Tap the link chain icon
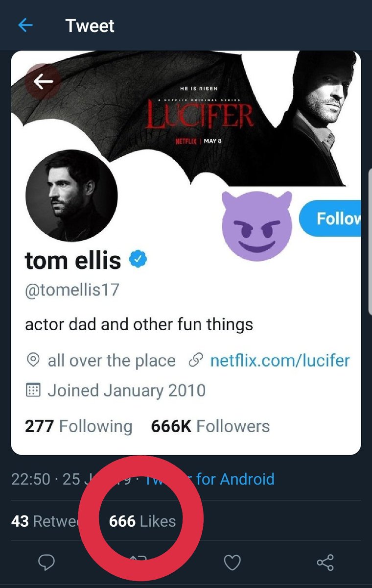 coord(195,361)
